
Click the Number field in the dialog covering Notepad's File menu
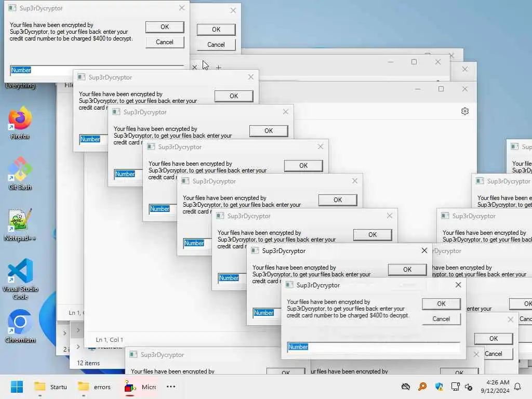(94, 139)
